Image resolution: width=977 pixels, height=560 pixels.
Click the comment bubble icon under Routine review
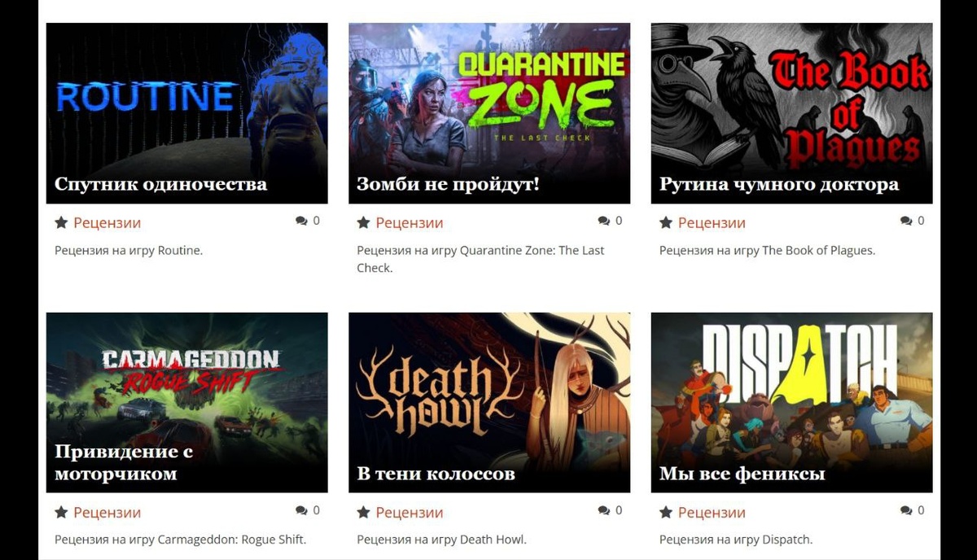[x=302, y=221]
